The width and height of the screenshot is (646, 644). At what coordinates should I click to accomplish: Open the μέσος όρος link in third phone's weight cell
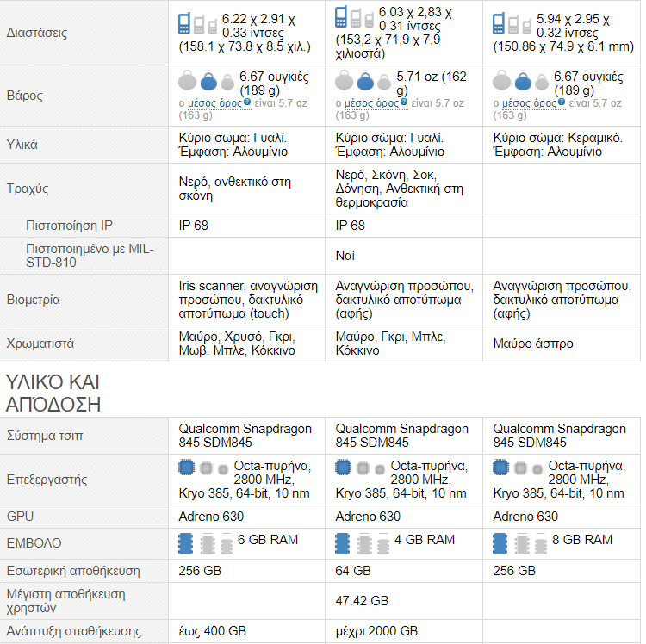click(529, 103)
